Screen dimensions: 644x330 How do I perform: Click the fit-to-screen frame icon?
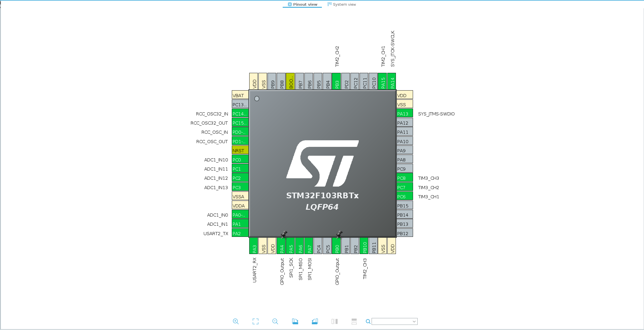pos(256,321)
